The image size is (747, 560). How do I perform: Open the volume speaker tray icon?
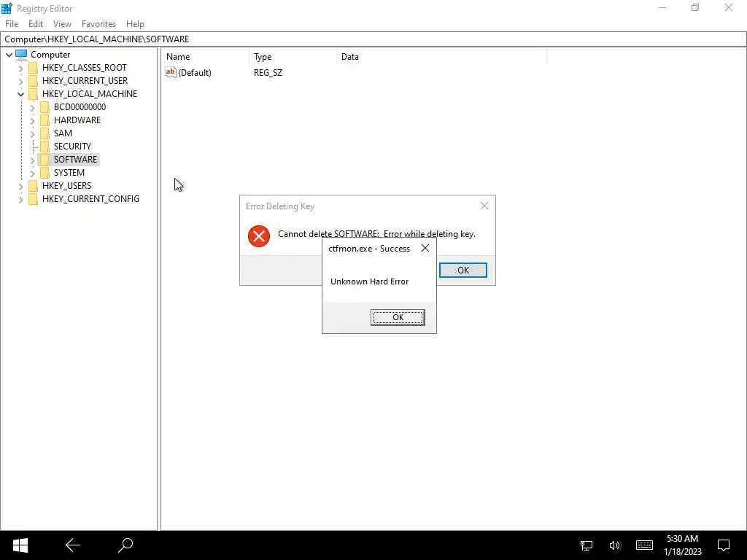pos(615,545)
